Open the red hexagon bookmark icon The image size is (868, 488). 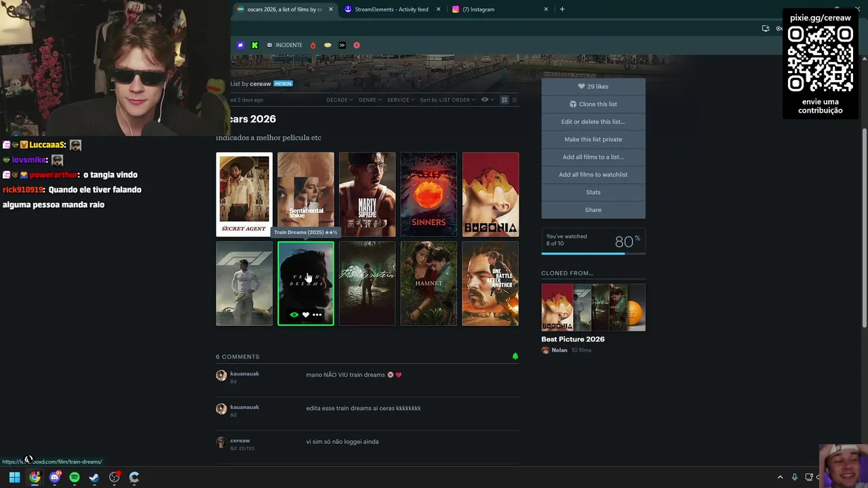click(x=357, y=45)
